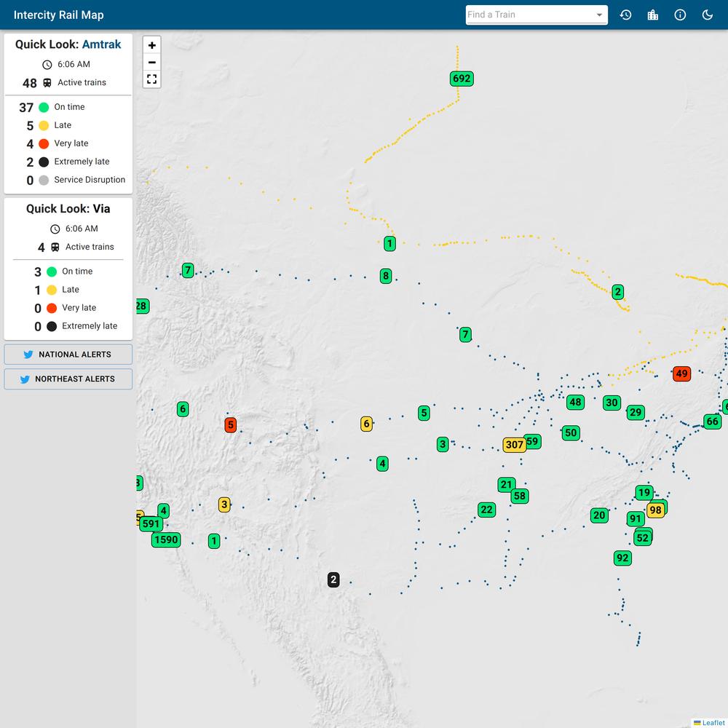
Task: Select train marker 92
Action: point(622,558)
